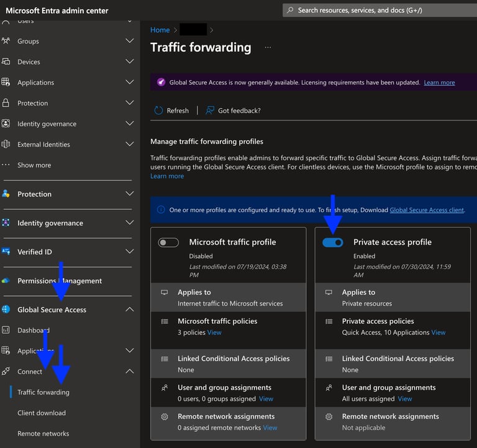
Task: View Quick Access private access applications
Action: 438,333
